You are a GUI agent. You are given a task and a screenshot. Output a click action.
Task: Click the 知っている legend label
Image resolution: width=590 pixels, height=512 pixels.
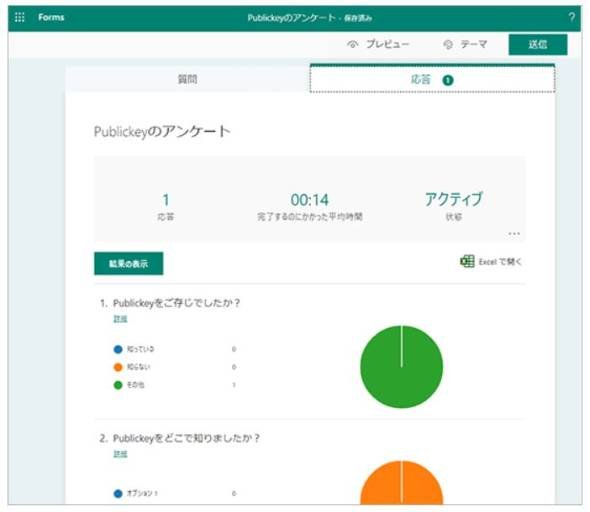[140, 349]
